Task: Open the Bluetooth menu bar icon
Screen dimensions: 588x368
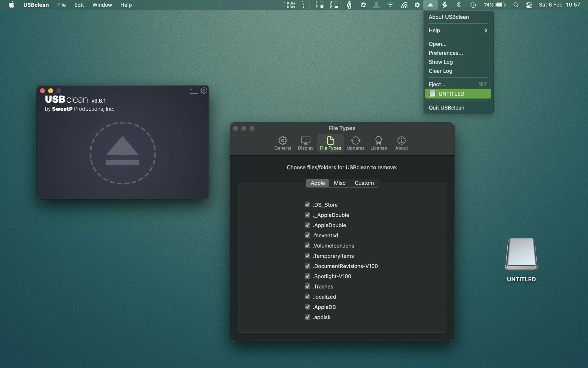Action: tap(459, 5)
